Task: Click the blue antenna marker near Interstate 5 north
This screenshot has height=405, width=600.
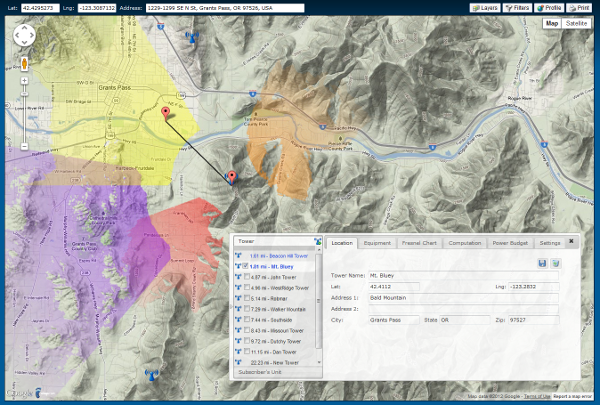Action: [x=192, y=38]
